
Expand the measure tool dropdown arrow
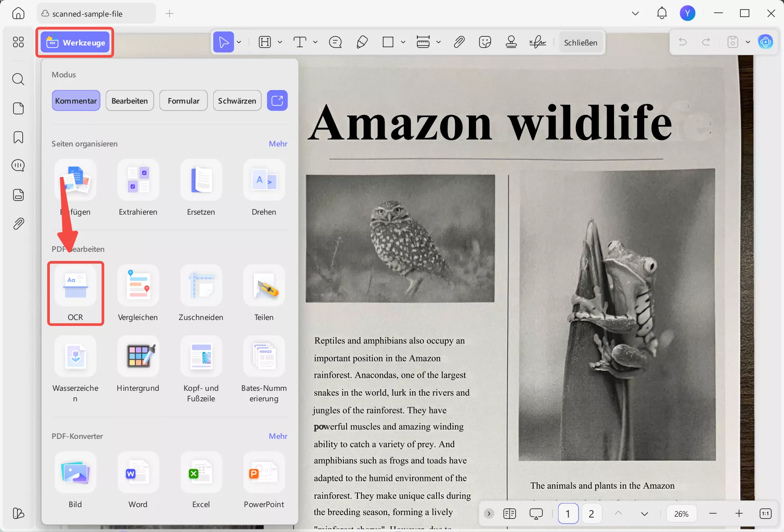click(x=438, y=42)
